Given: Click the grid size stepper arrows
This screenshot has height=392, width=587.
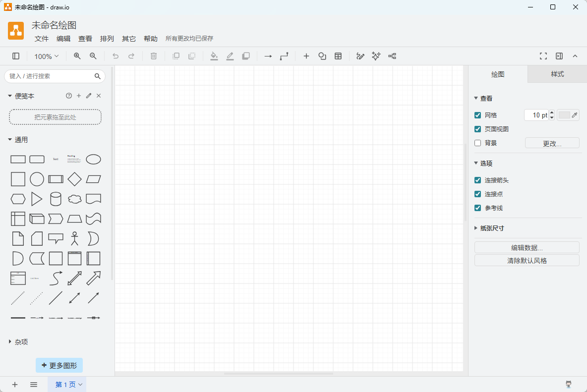Looking at the screenshot, I should [x=551, y=115].
